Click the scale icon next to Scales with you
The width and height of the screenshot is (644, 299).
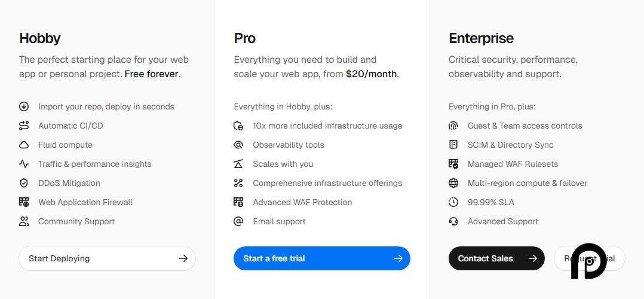(x=238, y=164)
